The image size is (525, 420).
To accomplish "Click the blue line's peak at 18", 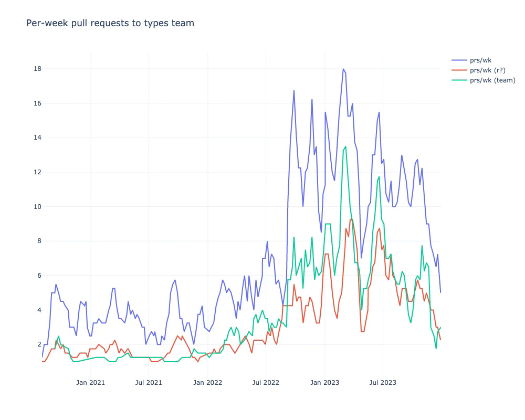I will click(343, 69).
